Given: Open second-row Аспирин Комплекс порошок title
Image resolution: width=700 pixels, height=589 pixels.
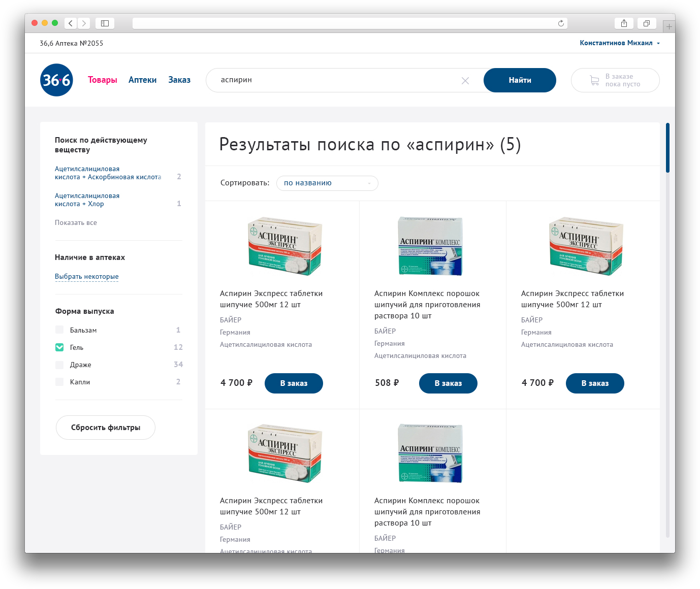Looking at the screenshot, I should click(427, 512).
